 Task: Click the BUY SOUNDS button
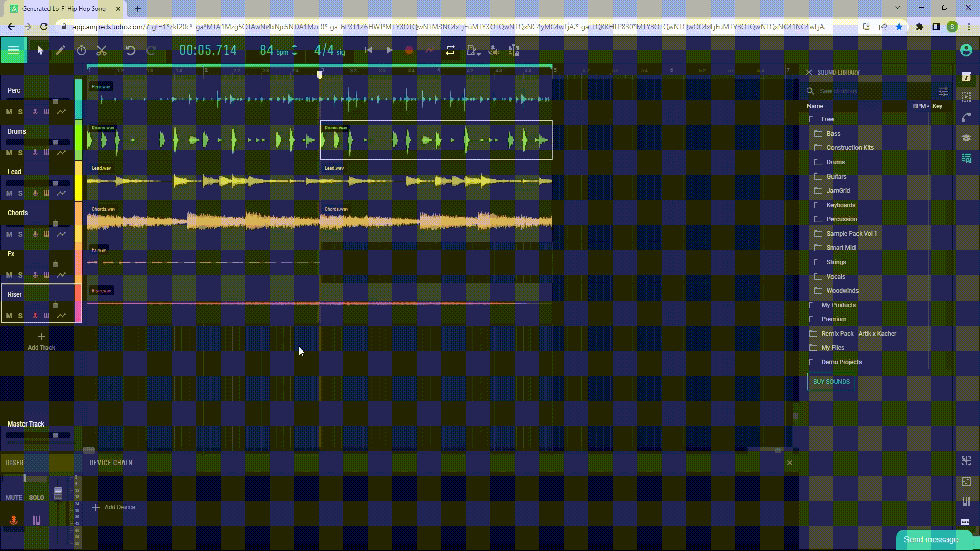pos(831,381)
